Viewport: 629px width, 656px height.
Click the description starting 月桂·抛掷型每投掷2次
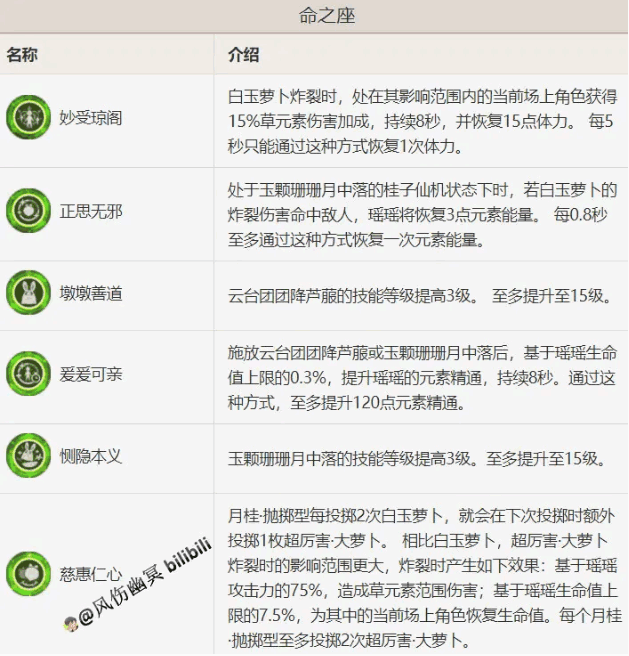[x=424, y=578]
